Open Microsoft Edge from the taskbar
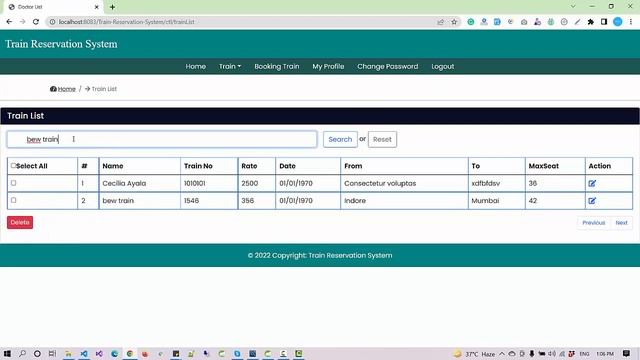 click(x=114, y=353)
